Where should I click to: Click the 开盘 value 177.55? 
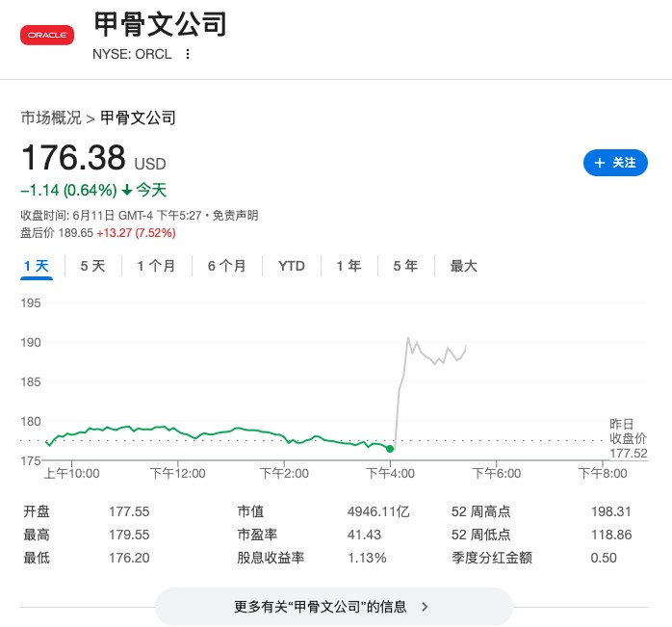pos(129,511)
